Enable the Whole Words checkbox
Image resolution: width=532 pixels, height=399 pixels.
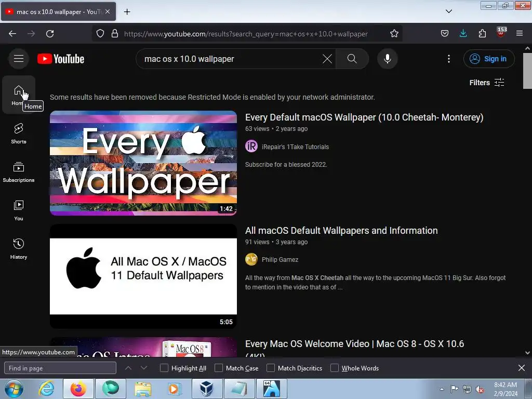point(335,368)
